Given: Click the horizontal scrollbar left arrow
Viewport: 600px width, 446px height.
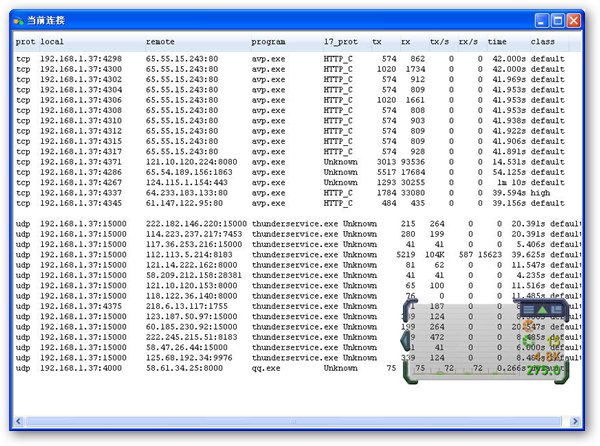Looking at the screenshot, I should [x=19, y=421].
